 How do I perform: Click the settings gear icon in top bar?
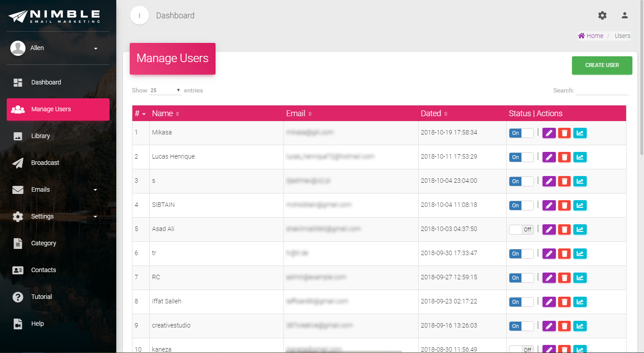click(602, 16)
